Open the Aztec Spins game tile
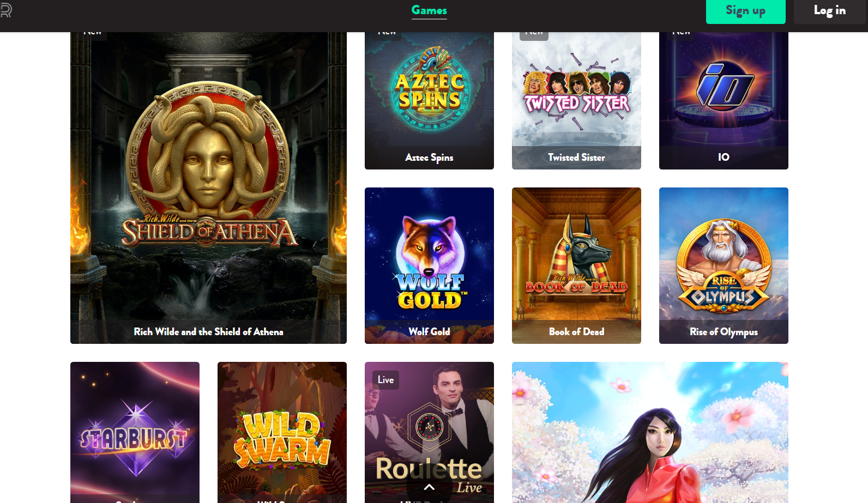Image resolution: width=868 pixels, height=503 pixels. tap(429, 100)
